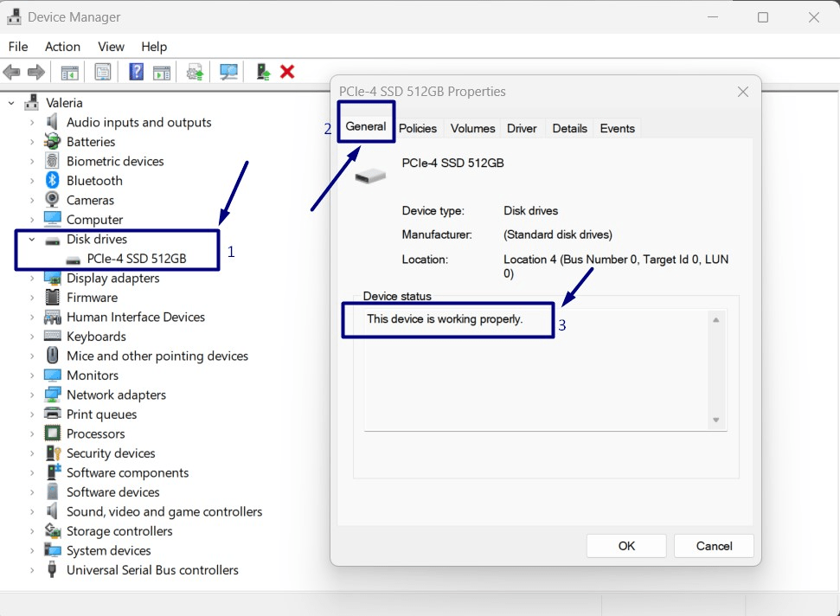Click the Forward navigation arrow icon
This screenshot has width=840, height=616.
pos(34,72)
